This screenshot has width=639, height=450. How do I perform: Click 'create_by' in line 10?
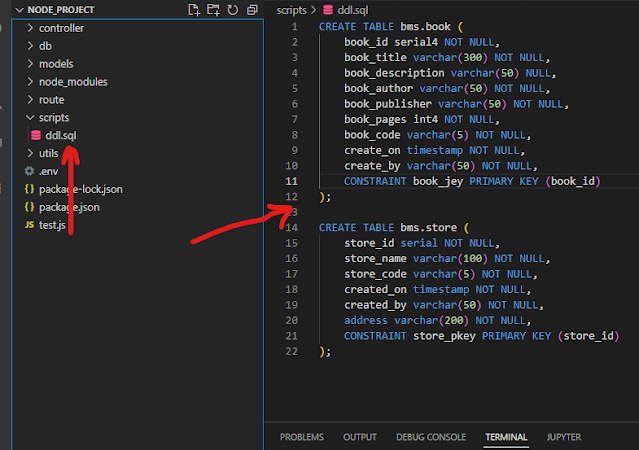372,166
